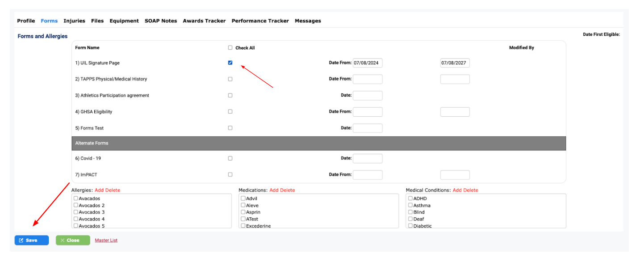Open the Profile tab
The image size is (644, 262).
pyautogui.click(x=26, y=21)
